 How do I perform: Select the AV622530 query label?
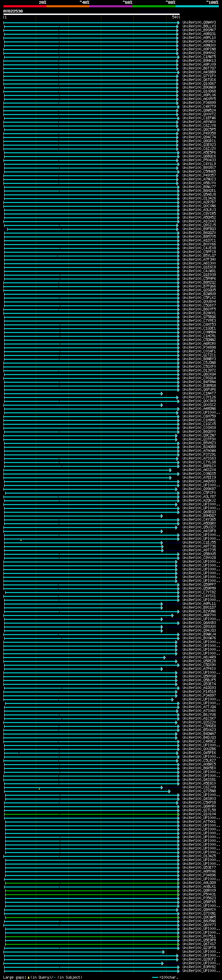click(13, 11)
